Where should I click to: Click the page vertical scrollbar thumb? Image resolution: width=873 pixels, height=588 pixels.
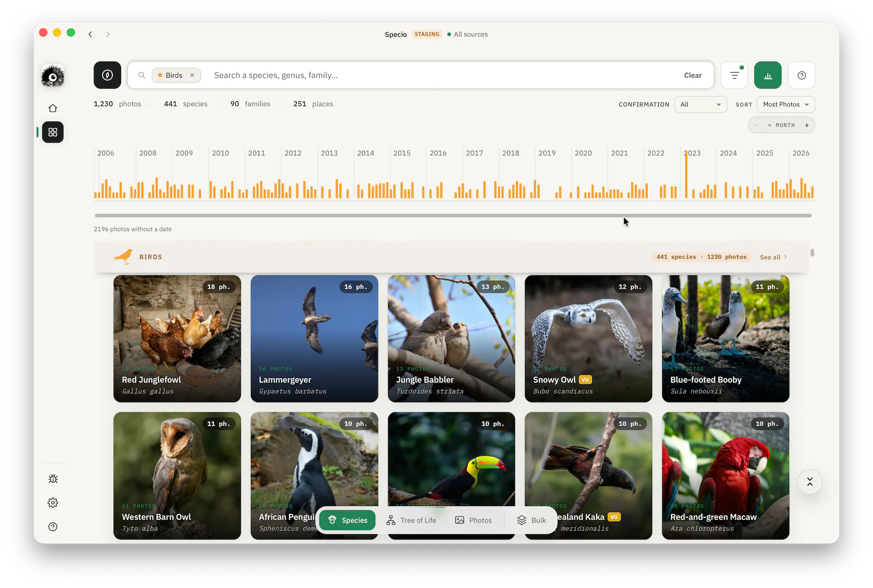coord(812,253)
